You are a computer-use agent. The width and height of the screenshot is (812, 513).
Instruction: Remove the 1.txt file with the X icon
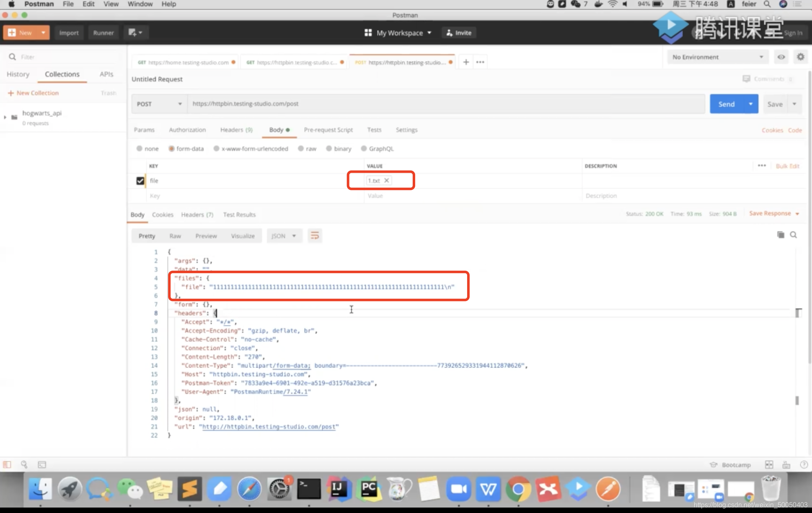click(387, 180)
